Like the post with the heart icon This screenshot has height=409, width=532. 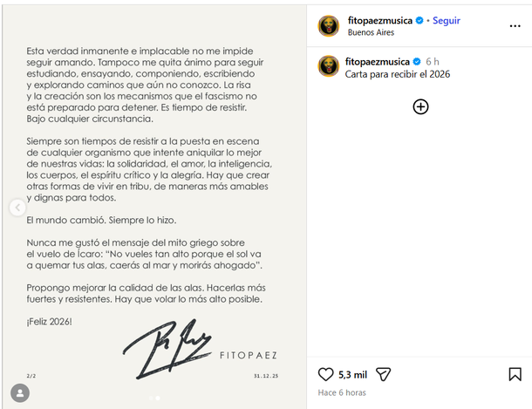(325, 374)
